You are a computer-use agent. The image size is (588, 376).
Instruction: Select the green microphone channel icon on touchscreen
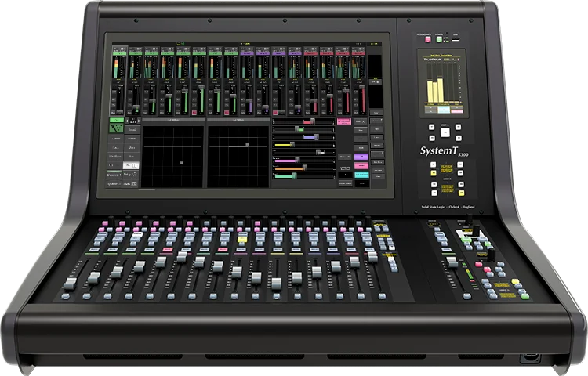click(117, 128)
